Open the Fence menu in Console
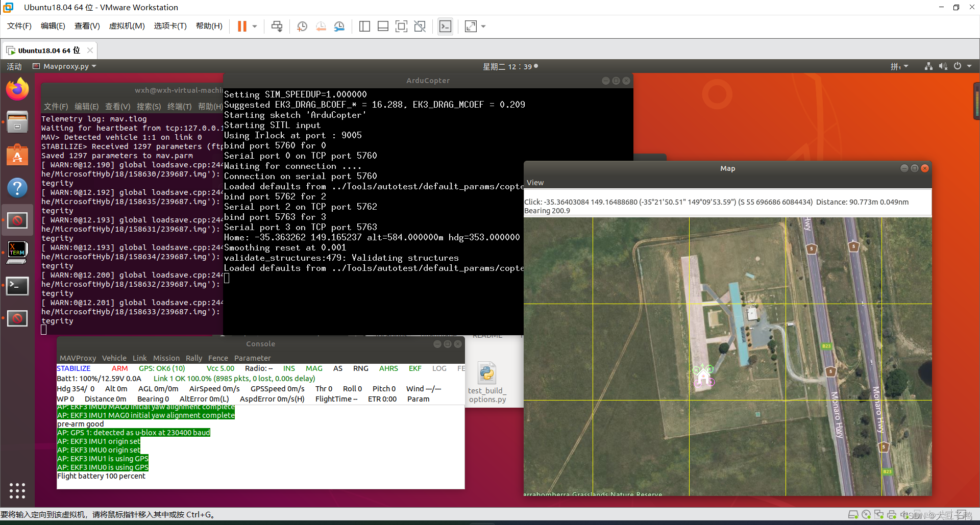The width and height of the screenshot is (980, 525). point(218,358)
